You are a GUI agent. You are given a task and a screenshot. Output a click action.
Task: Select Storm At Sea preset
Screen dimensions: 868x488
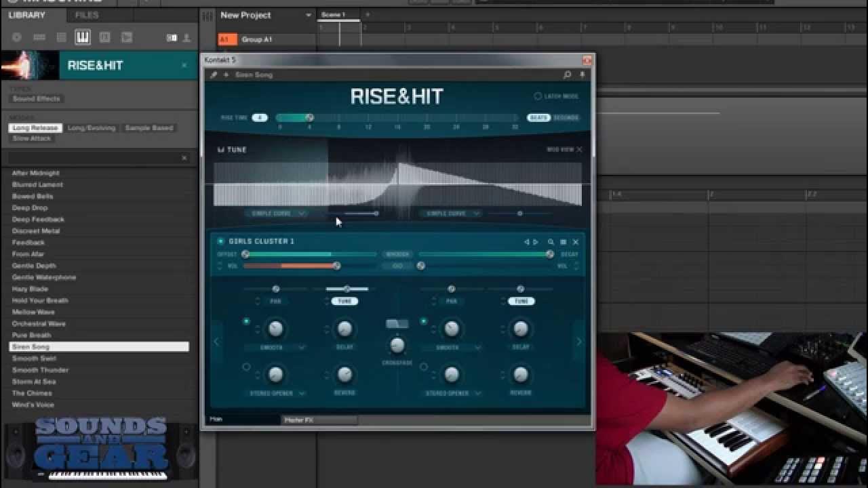point(34,382)
